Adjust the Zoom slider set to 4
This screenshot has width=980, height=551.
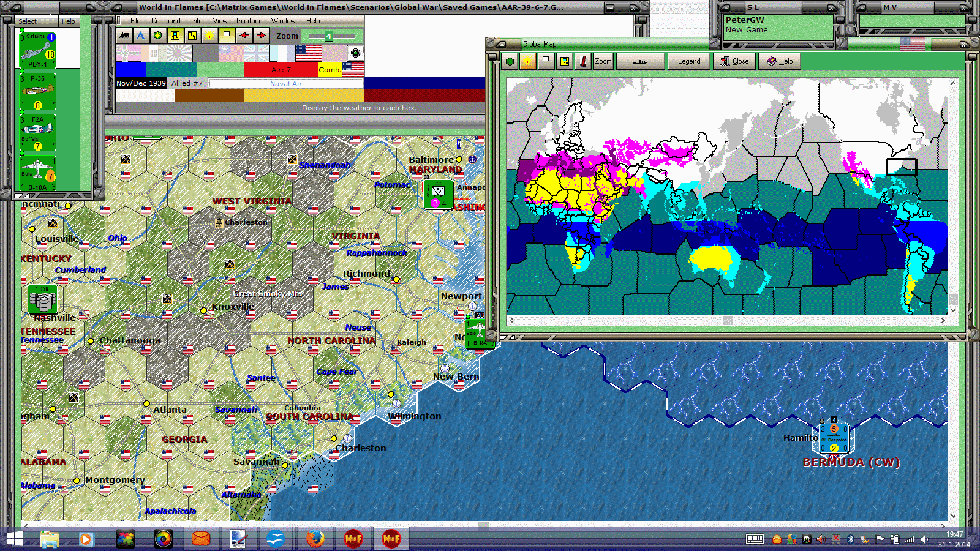(x=328, y=36)
